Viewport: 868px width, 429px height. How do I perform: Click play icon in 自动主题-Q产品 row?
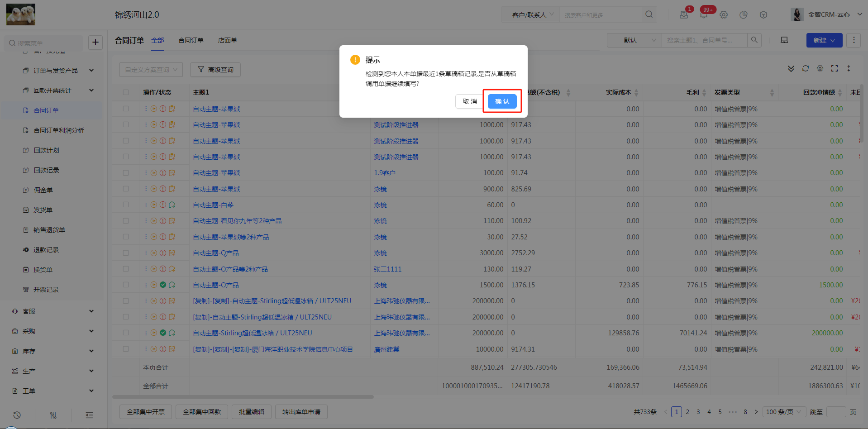pos(154,253)
